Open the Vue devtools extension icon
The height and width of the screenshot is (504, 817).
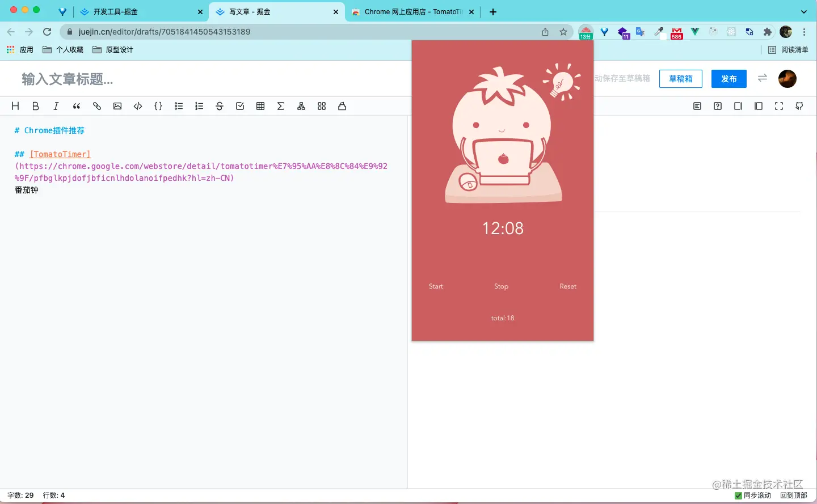[695, 32]
